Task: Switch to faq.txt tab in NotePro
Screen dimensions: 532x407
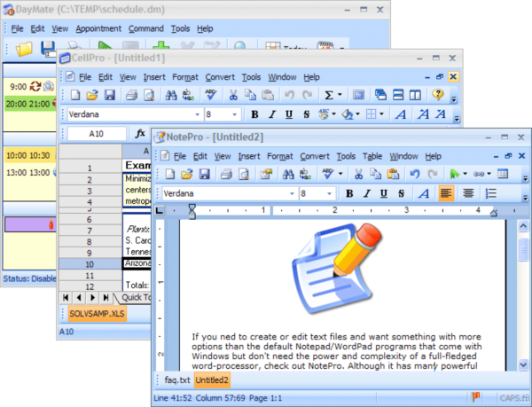Action: [177, 380]
